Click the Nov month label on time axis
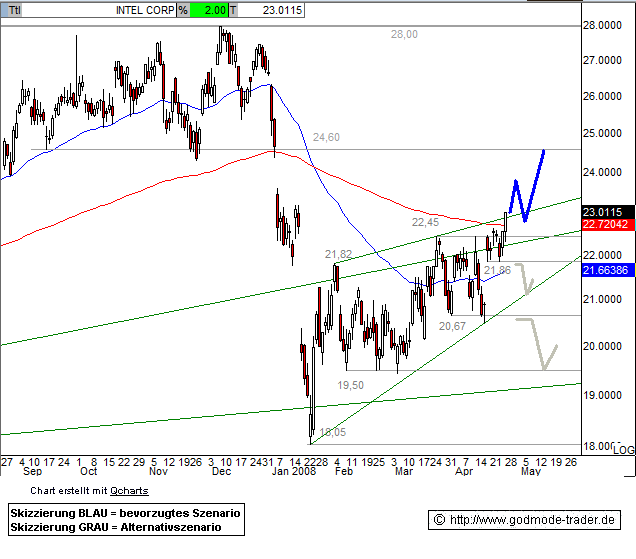The image size is (636, 559). coord(158,471)
